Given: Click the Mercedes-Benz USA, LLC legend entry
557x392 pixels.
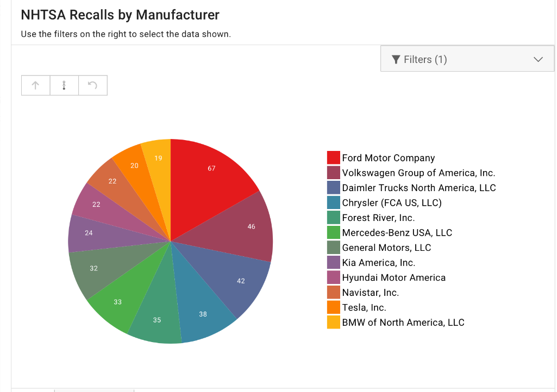Looking at the screenshot, I should point(397,233).
